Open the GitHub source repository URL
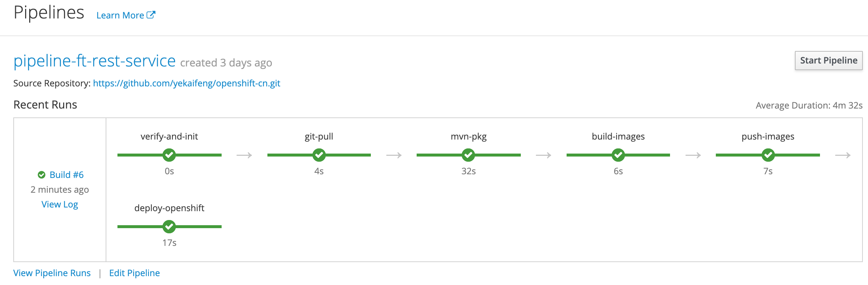 click(x=187, y=83)
